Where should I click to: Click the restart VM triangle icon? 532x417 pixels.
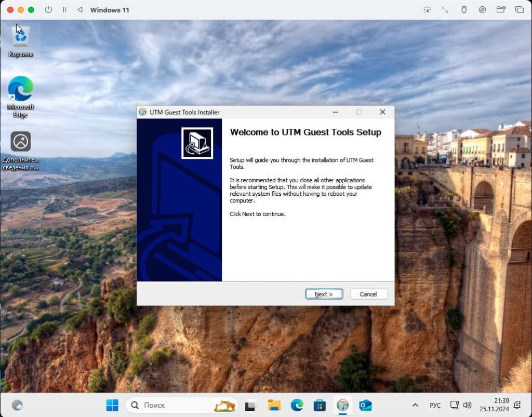(79, 10)
